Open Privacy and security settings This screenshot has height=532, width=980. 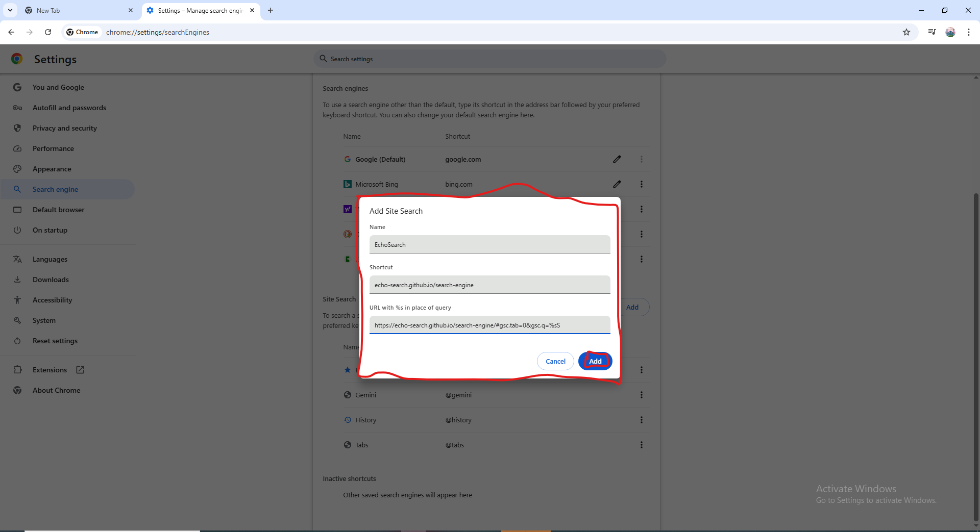(x=64, y=128)
